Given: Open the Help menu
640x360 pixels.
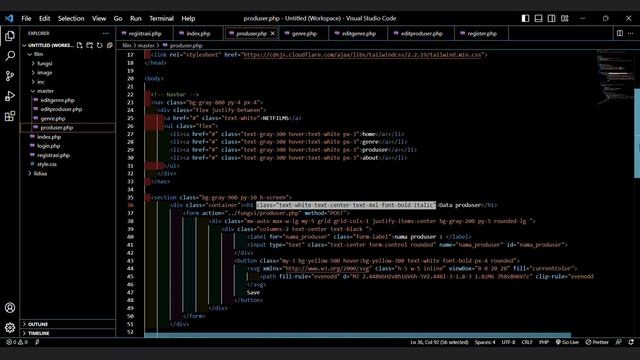Looking at the screenshot, I should pyautogui.click(x=188, y=18).
